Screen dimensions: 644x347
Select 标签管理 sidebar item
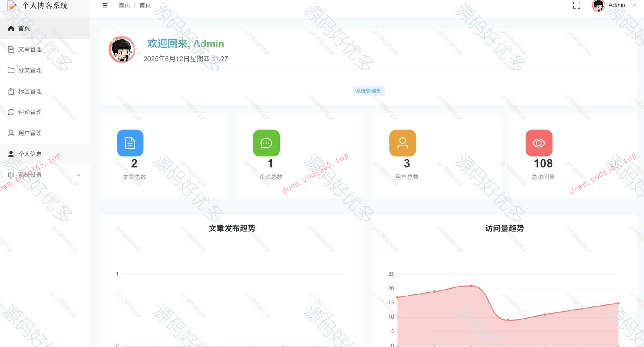tap(30, 91)
